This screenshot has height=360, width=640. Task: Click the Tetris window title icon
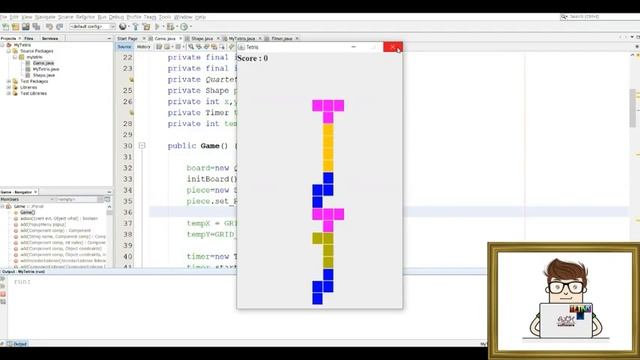242,47
